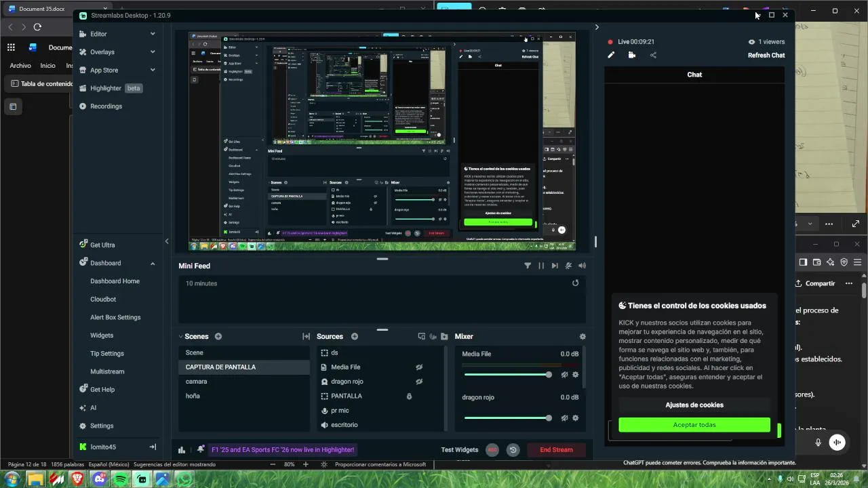Viewport: 868px width, 488px height.
Task: Expand the Overlays chevron
Action: pos(153,52)
